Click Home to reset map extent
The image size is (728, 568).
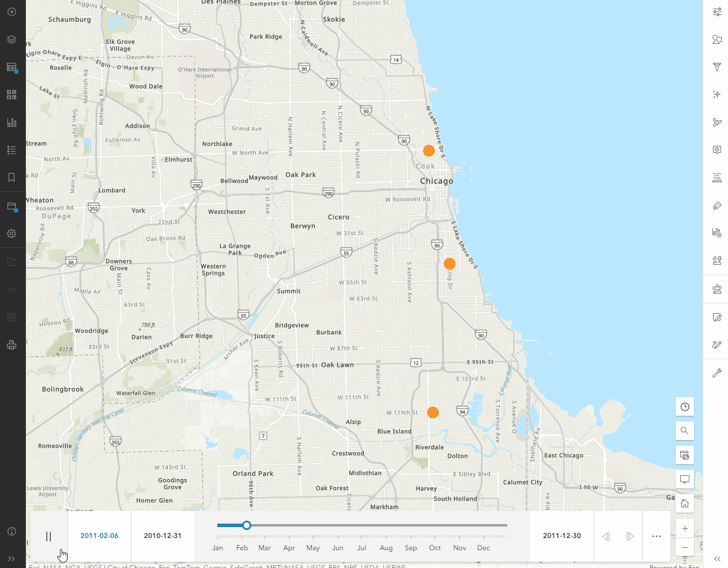point(684,503)
